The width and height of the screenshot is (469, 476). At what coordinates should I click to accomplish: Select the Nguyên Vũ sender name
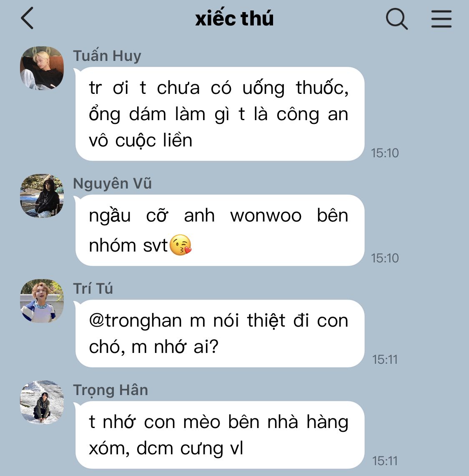pyautogui.click(x=112, y=184)
